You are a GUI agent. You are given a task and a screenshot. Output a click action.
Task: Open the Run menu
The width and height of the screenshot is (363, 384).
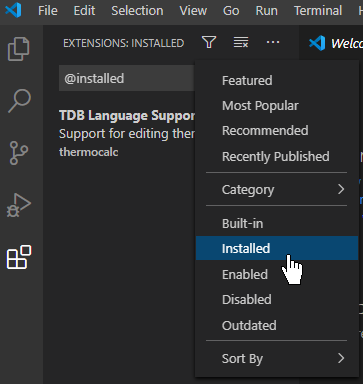(266, 11)
